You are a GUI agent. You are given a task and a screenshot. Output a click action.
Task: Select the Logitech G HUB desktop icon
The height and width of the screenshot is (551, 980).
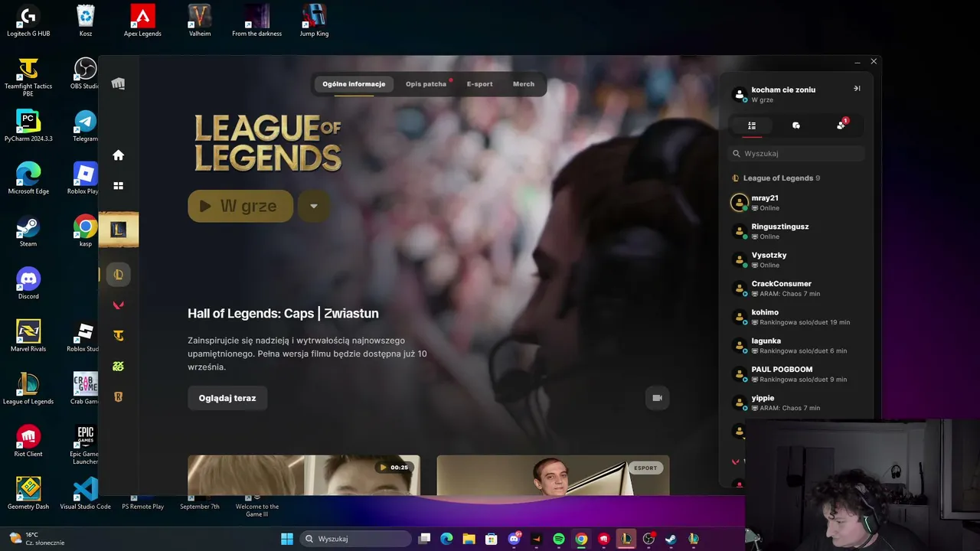28,21
